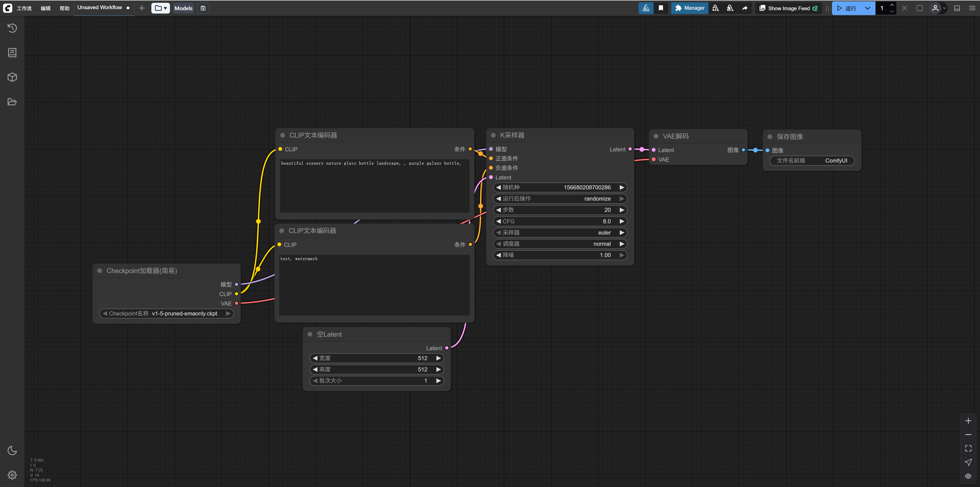Click the share arrow toolbar icon

pyautogui.click(x=744, y=8)
